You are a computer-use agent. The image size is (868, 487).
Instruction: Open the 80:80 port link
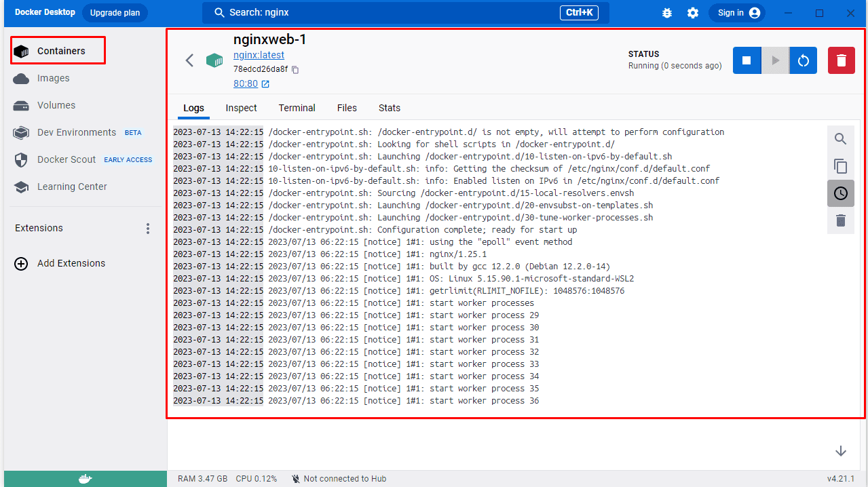(x=246, y=83)
